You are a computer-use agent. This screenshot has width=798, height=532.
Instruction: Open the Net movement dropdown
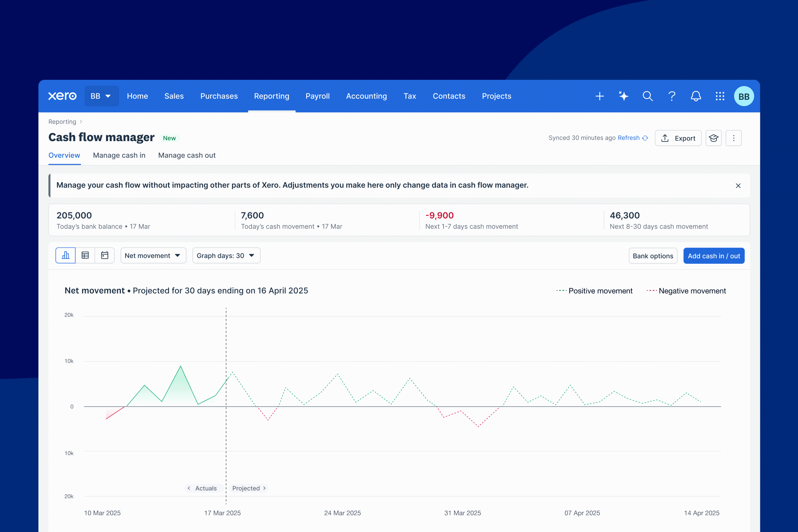point(153,256)
